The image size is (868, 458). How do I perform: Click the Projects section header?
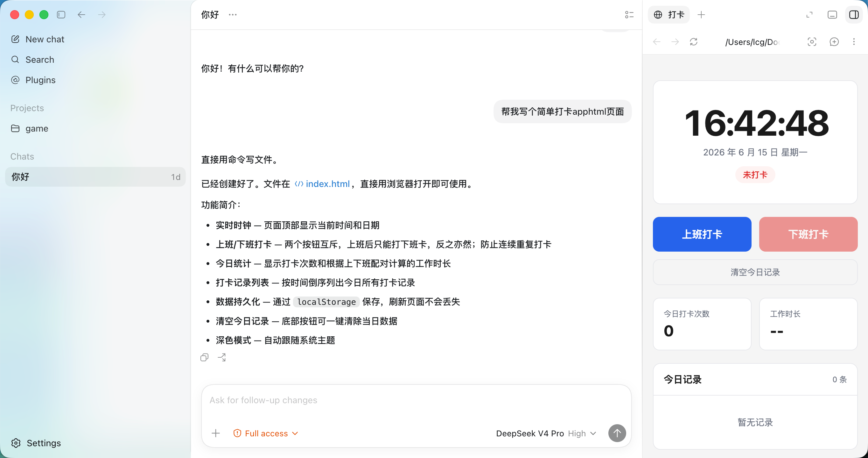point(27,108)
